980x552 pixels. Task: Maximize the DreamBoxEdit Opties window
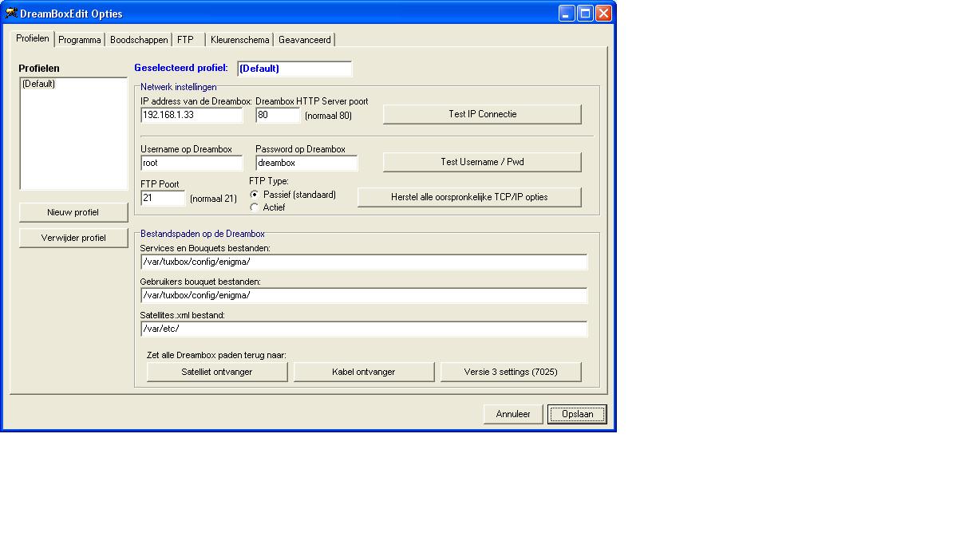[x=585, y=13]
